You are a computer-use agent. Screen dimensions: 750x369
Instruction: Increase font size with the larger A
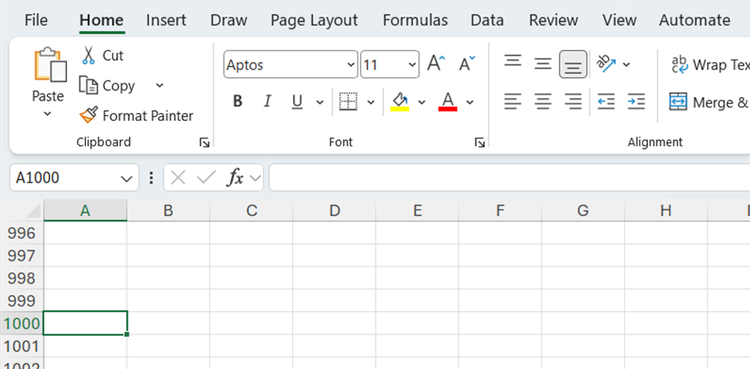(436, 64)
